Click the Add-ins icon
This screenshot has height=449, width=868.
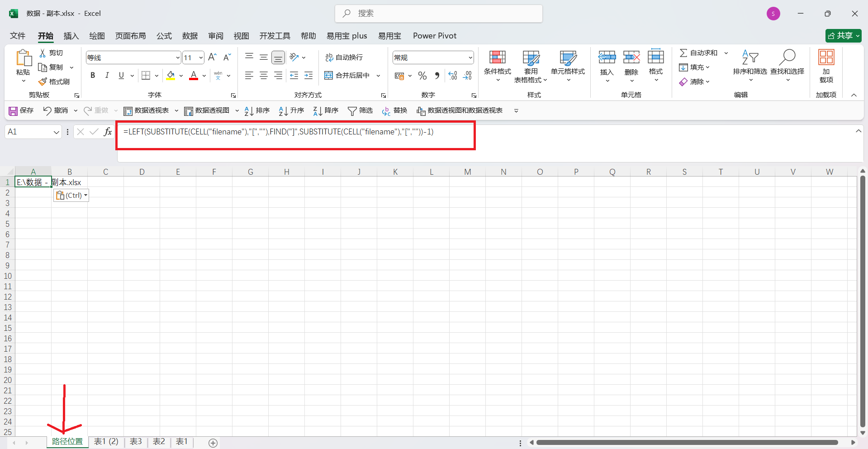(826, 57)
